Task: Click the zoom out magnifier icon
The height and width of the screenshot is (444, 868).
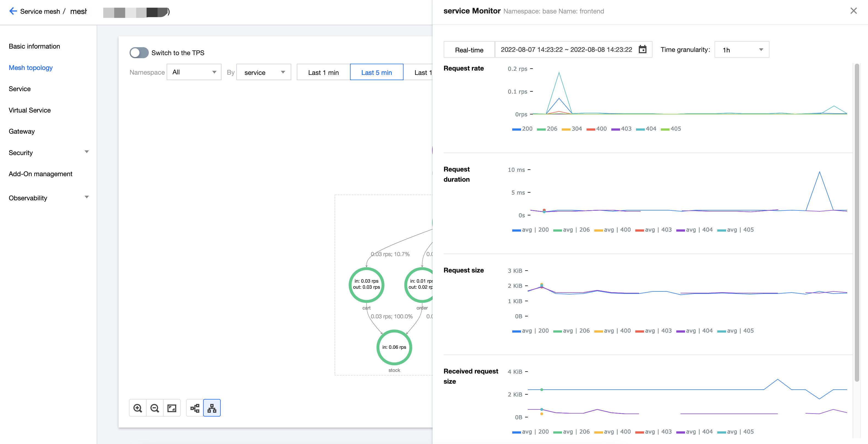Action: pyautogui.click(x=155, y=408)
